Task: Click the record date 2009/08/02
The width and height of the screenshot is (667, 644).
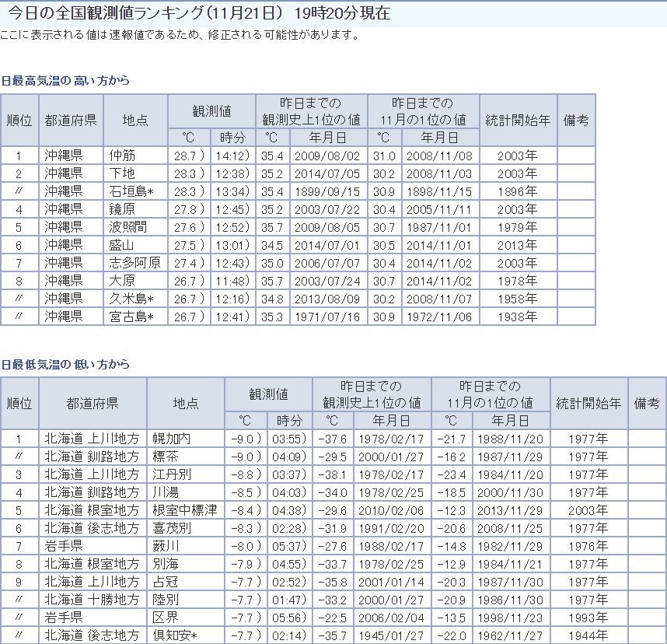Action: click(327, 156)
